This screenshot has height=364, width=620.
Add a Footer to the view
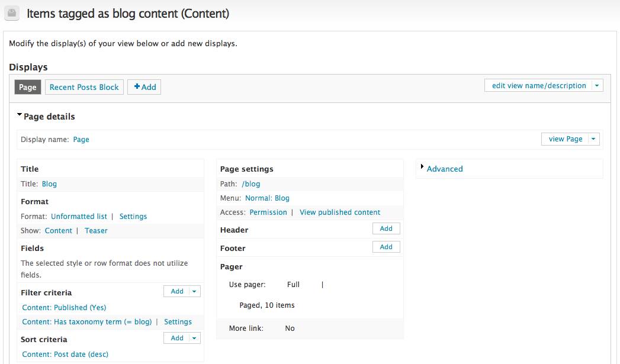386,247
